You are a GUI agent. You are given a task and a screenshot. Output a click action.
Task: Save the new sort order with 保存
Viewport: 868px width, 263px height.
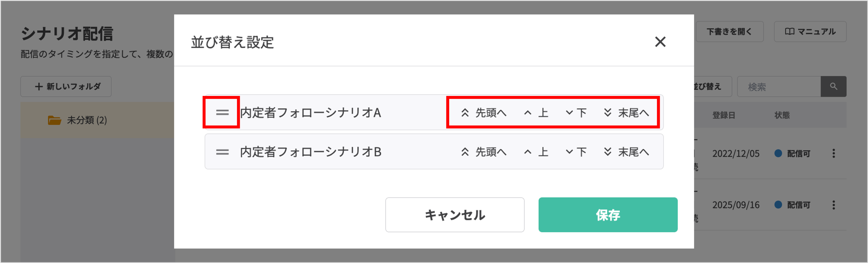coord(608,215)
